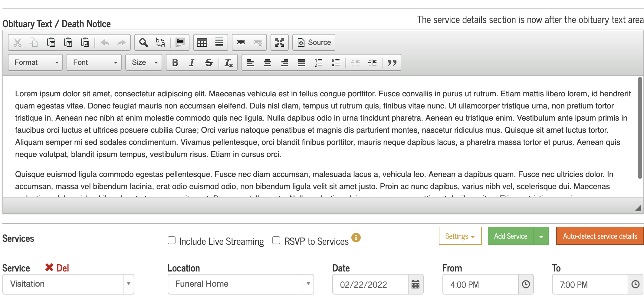The height and width of the screenshot is (303, 644).
Task: Click the Auto-detect service details button
Action: tap(600, 236)
